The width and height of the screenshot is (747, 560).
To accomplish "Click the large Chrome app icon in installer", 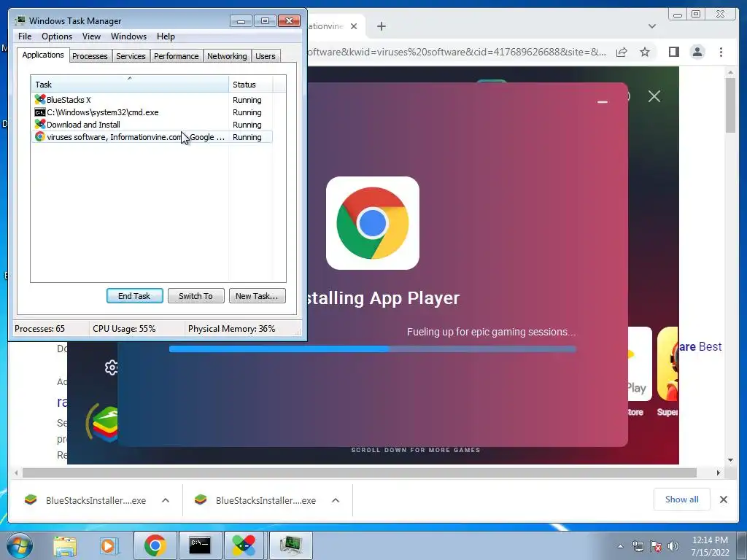I will [x=373, y=223].
